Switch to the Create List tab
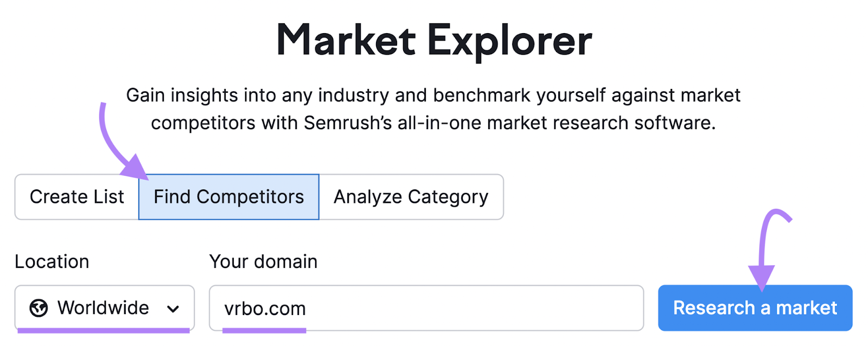The image size is (868, 346). pos(77,197)
